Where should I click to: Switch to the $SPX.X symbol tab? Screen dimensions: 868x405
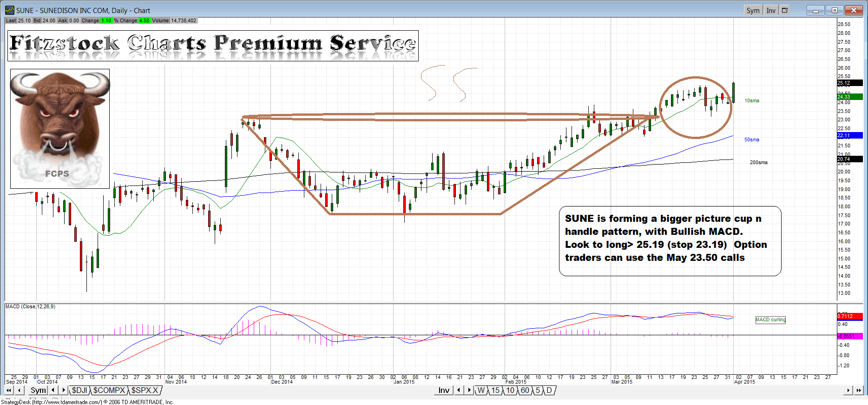tap(145, 390)
